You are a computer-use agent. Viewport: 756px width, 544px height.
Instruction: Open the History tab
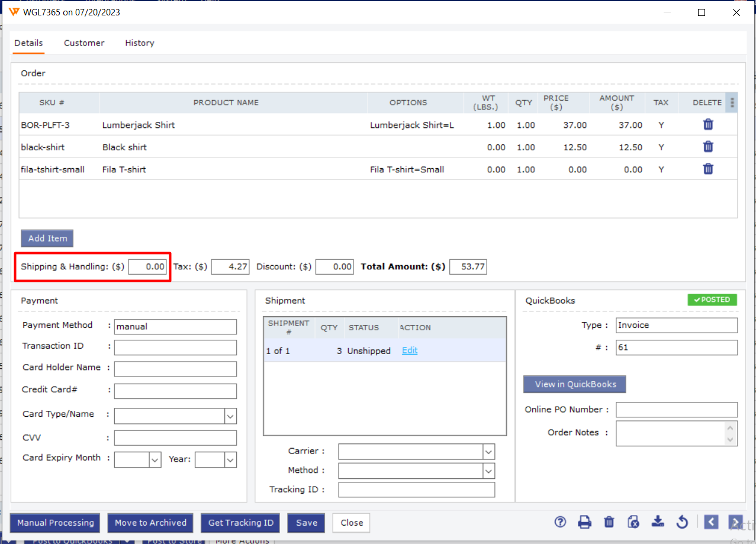tap(140, 43)
